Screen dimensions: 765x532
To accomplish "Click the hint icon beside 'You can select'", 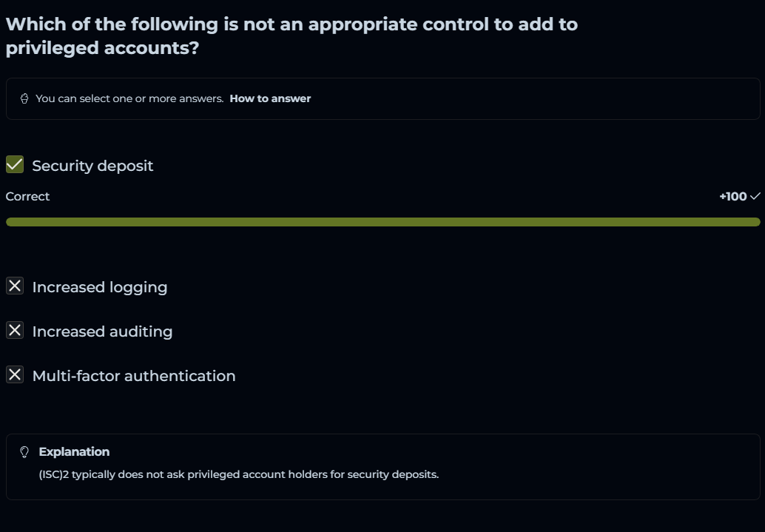I will click(24, 98).
